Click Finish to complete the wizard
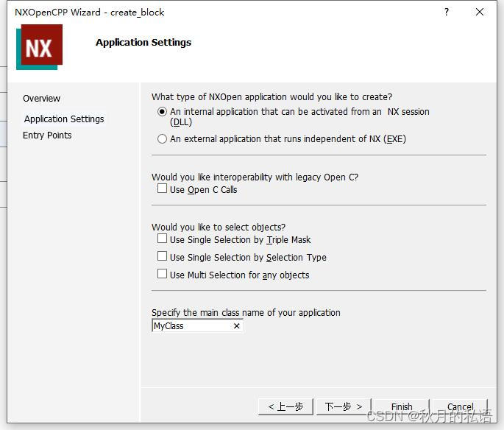 coord(402,407)
